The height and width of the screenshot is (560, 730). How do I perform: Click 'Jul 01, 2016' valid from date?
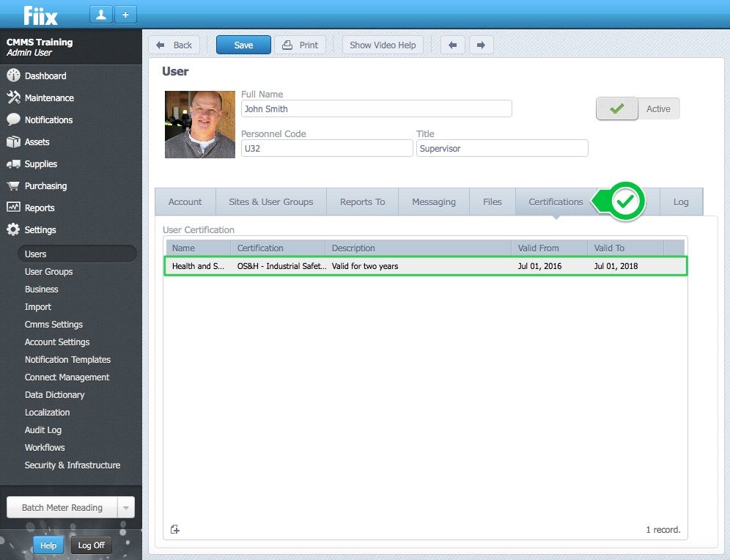click(539, 266)
